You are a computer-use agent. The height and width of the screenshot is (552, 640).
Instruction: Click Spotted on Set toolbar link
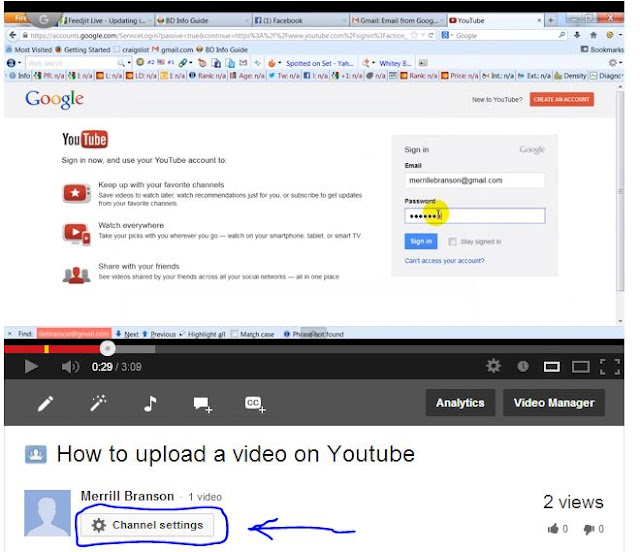[320, 63]
